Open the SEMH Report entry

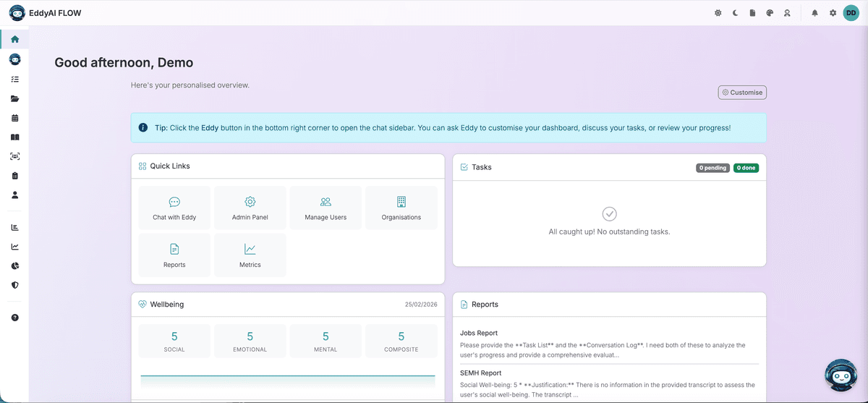609,383
